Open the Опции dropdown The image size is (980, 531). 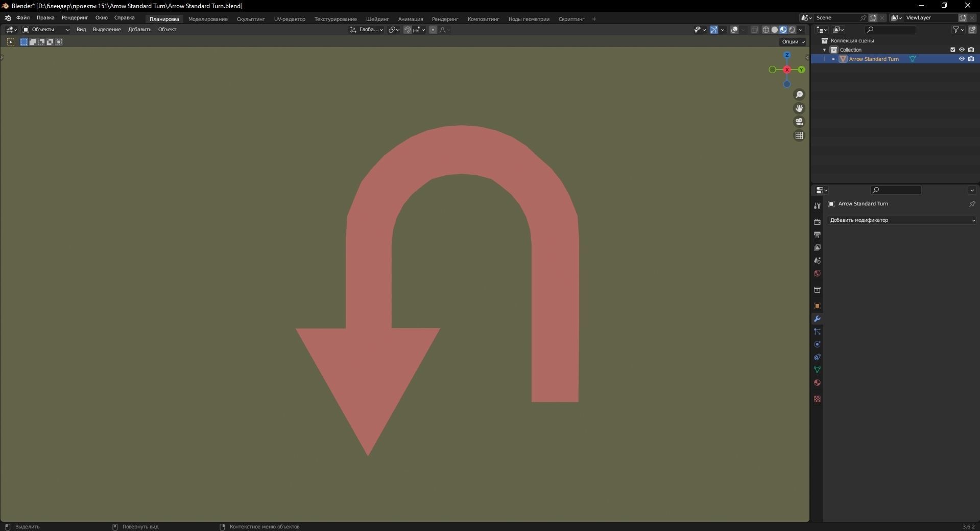click(x=793, y=42)
